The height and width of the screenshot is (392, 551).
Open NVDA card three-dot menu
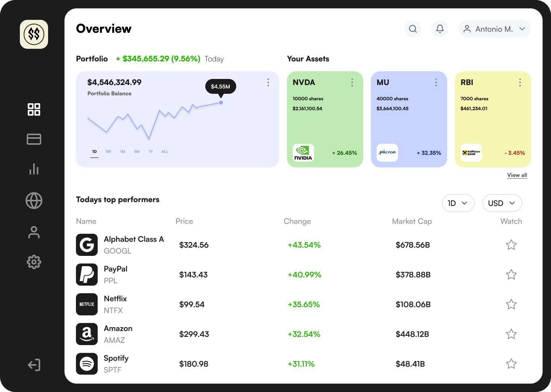click(352, 82)
